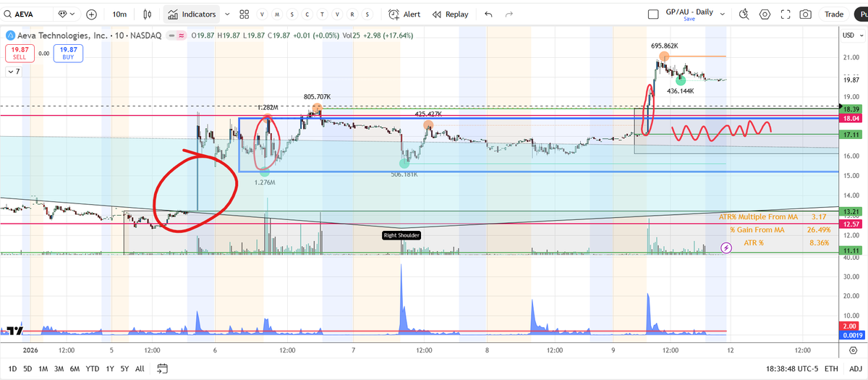The image size is (868, 380).
Task: Click the red 2.00 indicator scale label
Action: (850, 326)
